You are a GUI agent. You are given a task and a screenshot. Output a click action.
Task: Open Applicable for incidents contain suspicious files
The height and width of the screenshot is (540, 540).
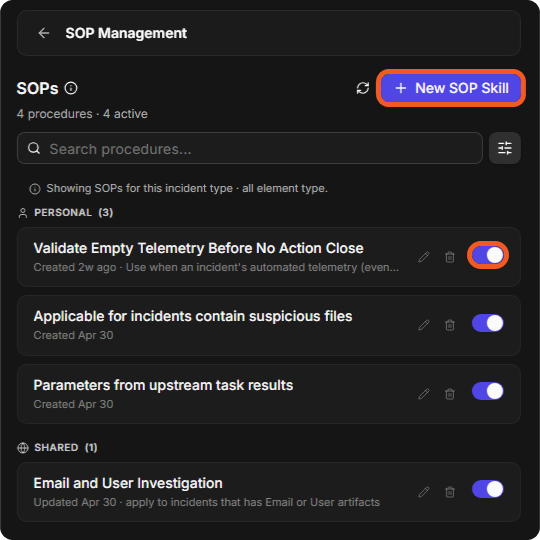[193, 316]
